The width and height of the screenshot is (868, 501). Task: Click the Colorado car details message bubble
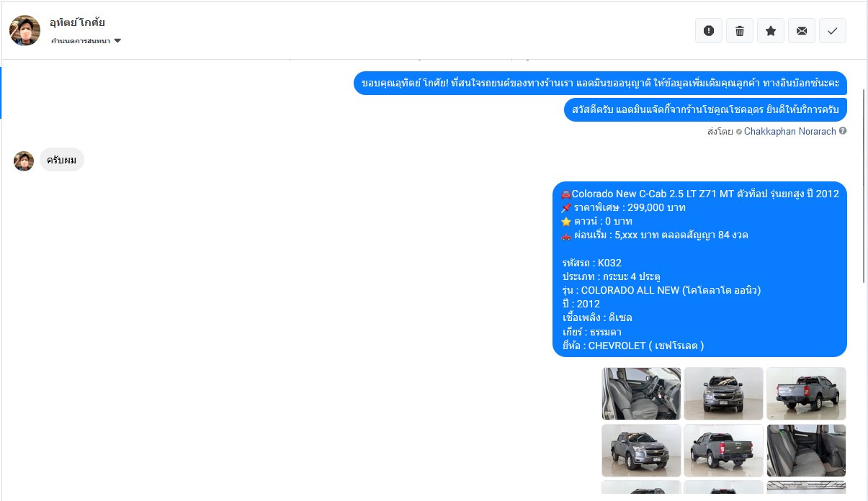[699, 269]
